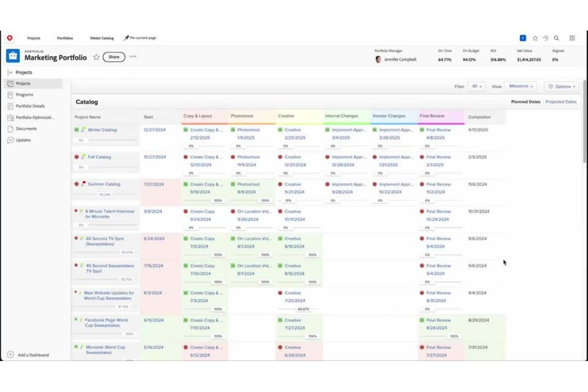Open Facebook Page World Cup Sweepstakes project

point(106,322)
